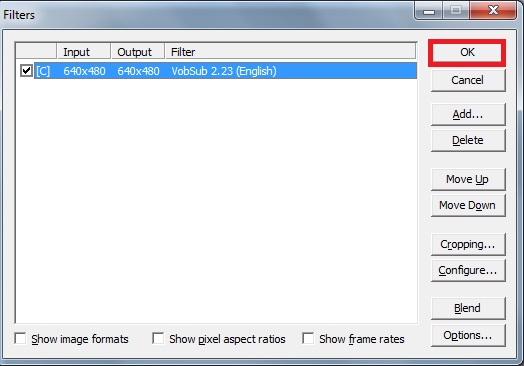Open the Cropping... settings
The image size is (524, 366).
[x=468, y=244]
